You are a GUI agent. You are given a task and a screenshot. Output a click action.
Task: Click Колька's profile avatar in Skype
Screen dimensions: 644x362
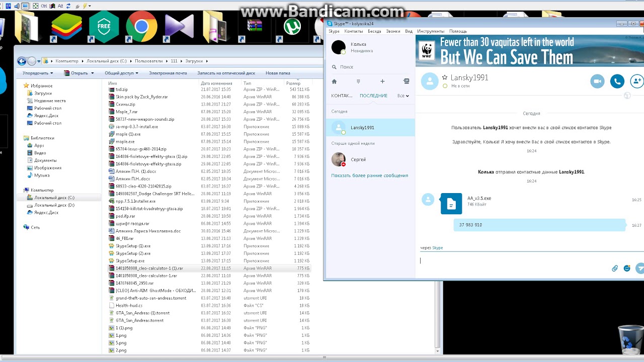click(339, 47)
